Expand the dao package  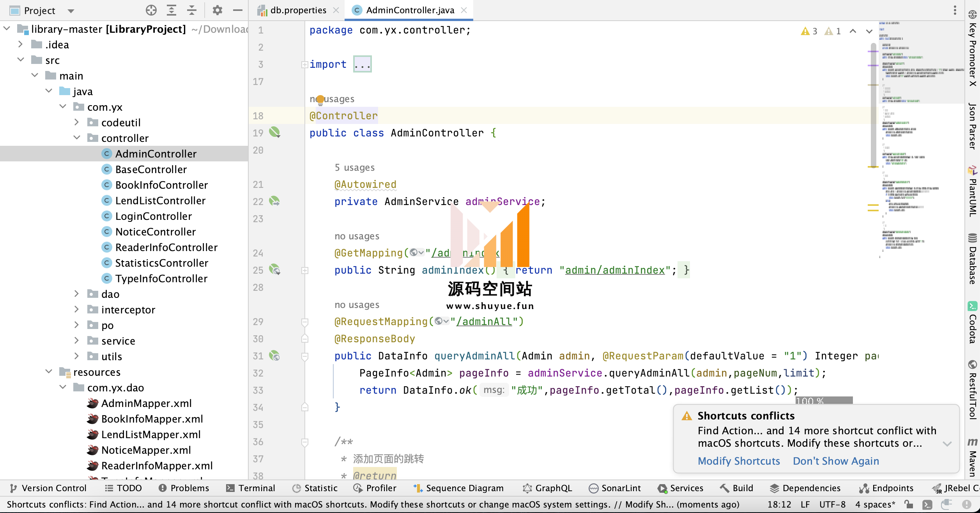coord(77,294)
